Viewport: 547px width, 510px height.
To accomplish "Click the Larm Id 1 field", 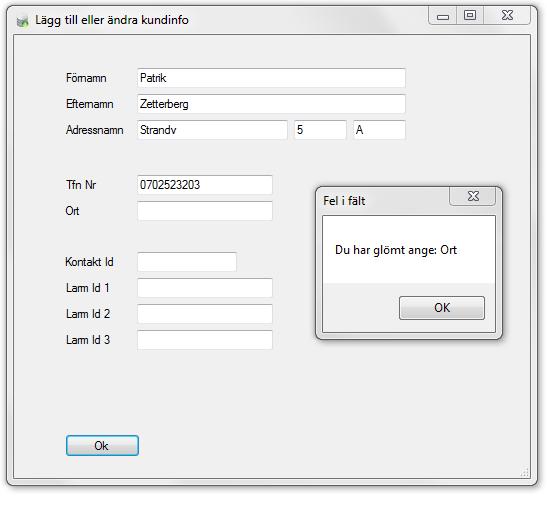I will (205, 288).
